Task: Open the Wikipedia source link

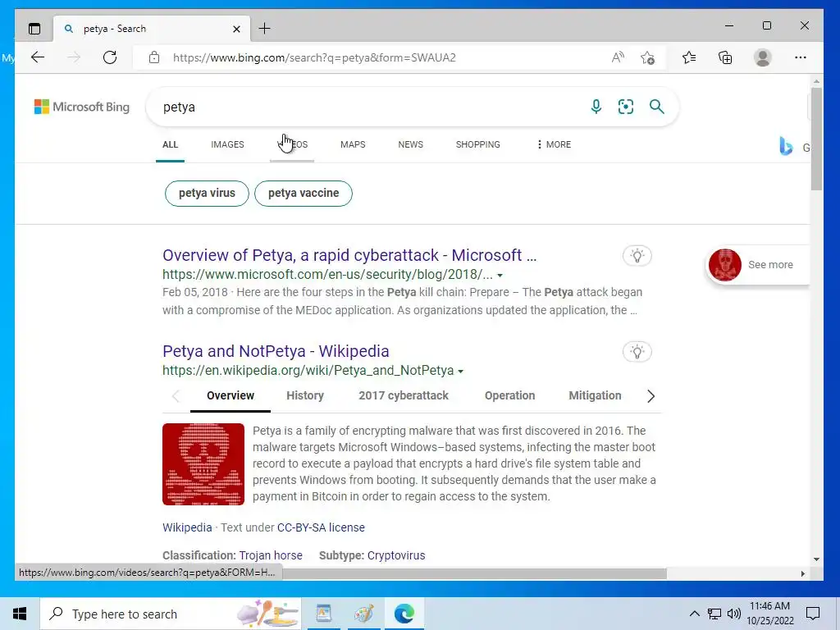Action: click(187, 527)
